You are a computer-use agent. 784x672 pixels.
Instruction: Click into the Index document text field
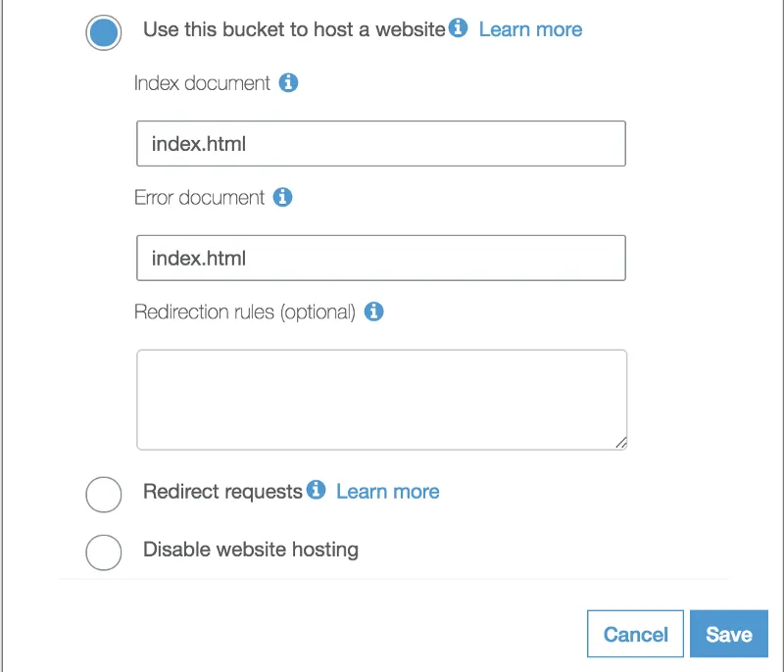point(380,144)
